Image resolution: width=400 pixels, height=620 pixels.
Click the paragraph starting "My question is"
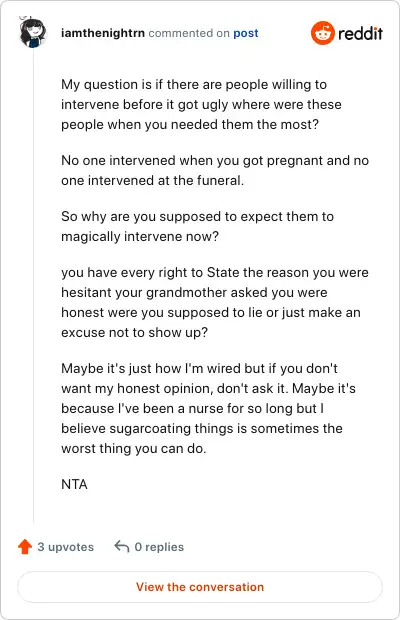(x=201, y=104)
